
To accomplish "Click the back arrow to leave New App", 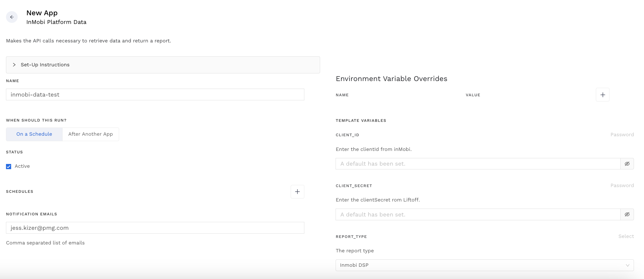I will click(x=12, y=17).
